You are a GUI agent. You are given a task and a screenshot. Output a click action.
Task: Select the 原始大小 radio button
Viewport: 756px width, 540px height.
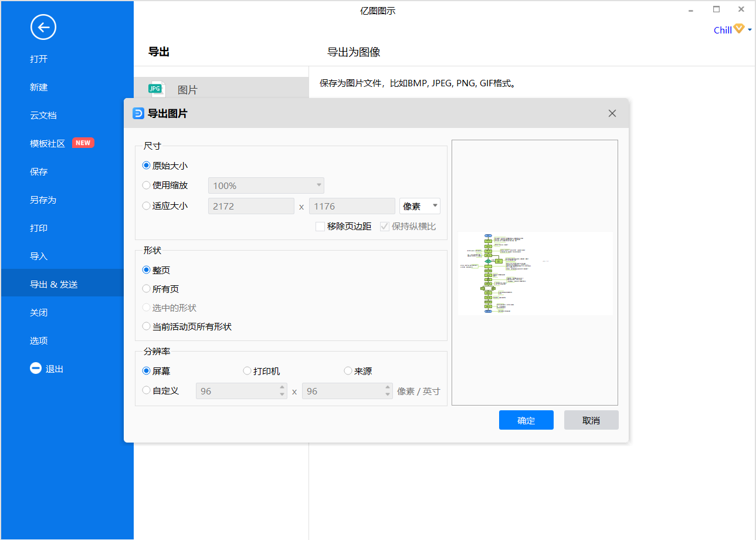(x=147, y=166)
